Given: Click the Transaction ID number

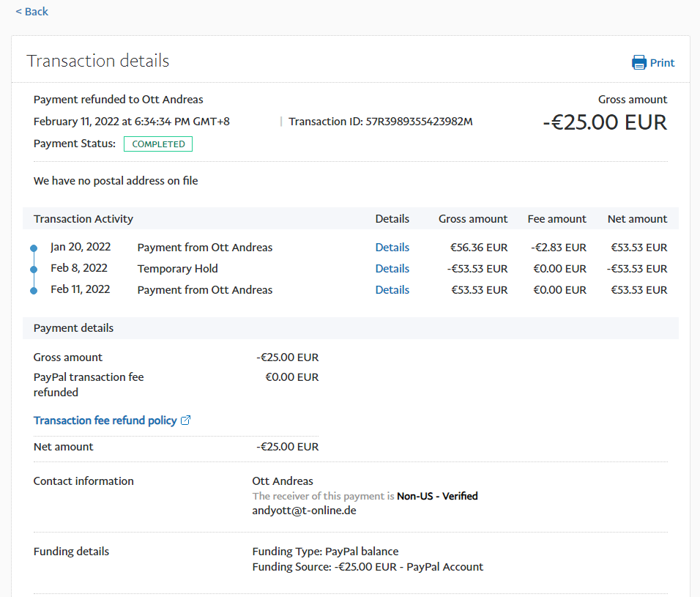Looking at the screenshot, I should click(419, 122).
